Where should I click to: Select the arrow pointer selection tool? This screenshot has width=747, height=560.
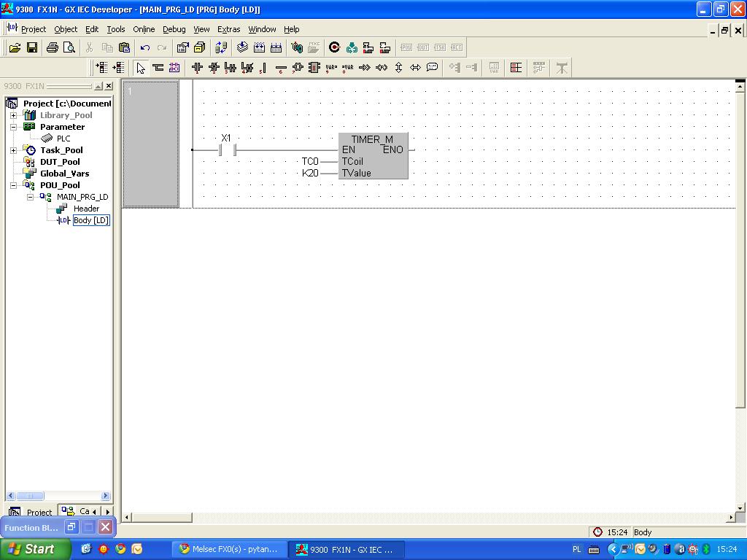(141, 68)
